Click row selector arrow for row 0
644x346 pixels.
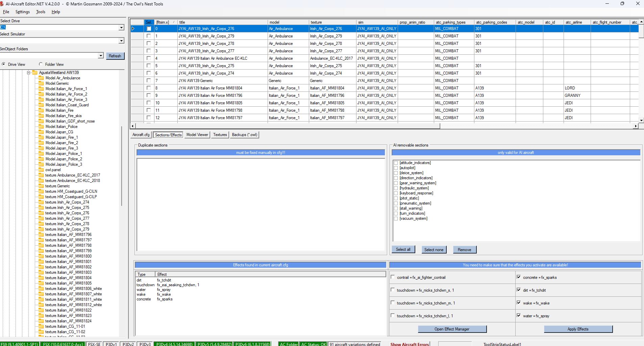[x=133, y=29]
